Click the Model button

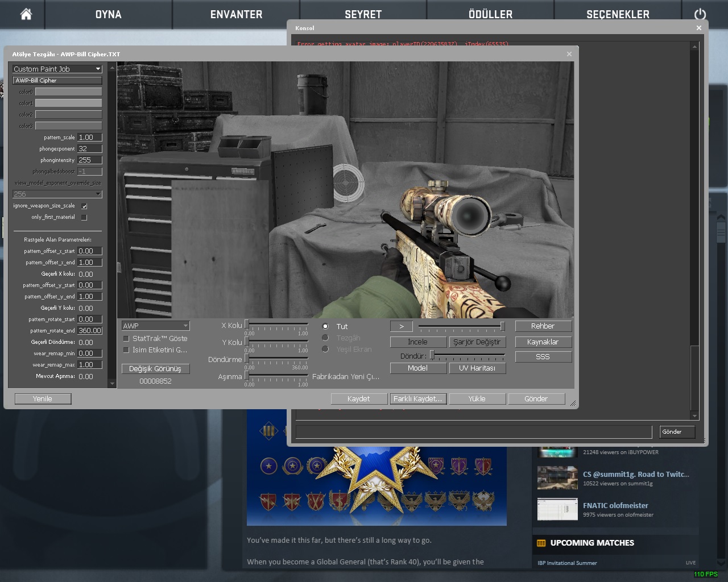point(417,368)
